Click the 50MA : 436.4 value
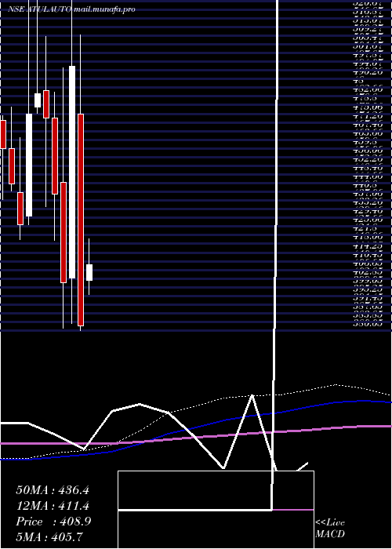The width and height of the screenshot is (392, 549). coord(53,490)
